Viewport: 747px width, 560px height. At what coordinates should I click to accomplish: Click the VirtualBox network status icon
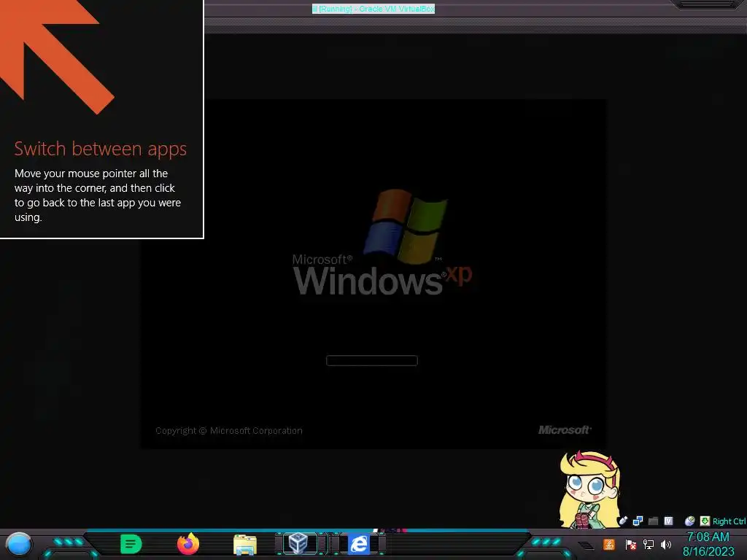click(x=638, y=521)
